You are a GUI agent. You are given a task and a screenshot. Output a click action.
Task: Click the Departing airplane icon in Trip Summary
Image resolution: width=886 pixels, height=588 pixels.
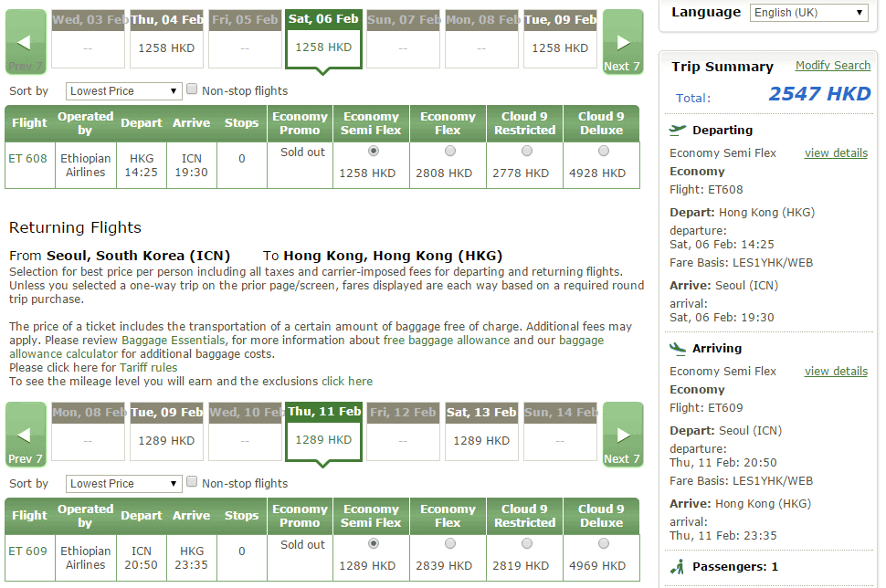[x=678, y=130]
